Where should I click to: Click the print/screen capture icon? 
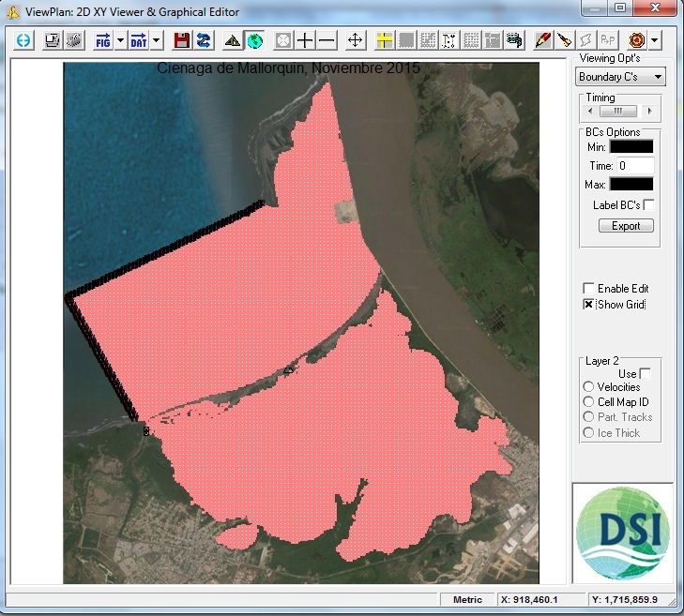[x=53, y=40]
